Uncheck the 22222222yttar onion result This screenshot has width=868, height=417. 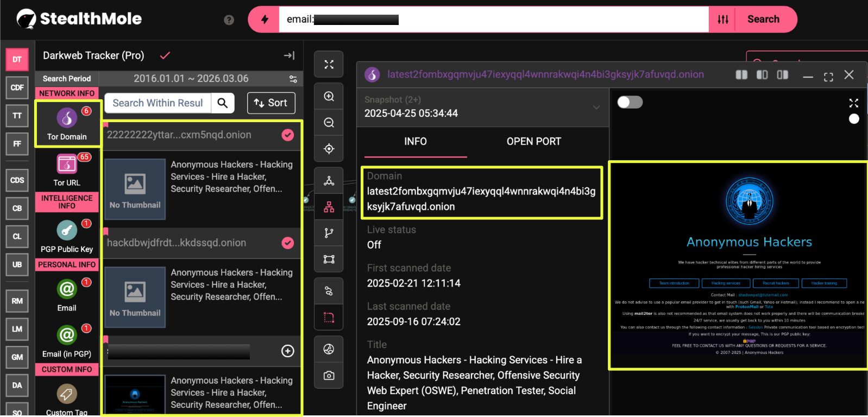coord(287,135)
